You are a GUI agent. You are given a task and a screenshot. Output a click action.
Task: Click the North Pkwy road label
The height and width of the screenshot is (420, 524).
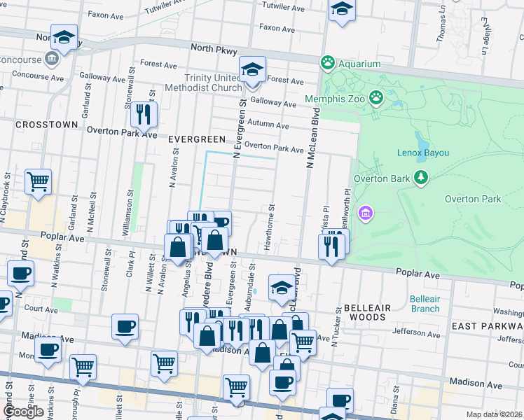pos(214,49)
